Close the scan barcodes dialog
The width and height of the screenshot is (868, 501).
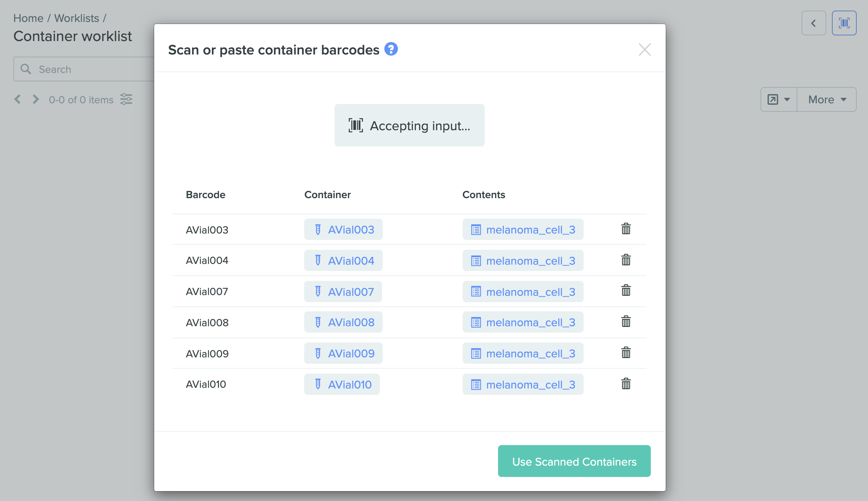pos(644,50)
